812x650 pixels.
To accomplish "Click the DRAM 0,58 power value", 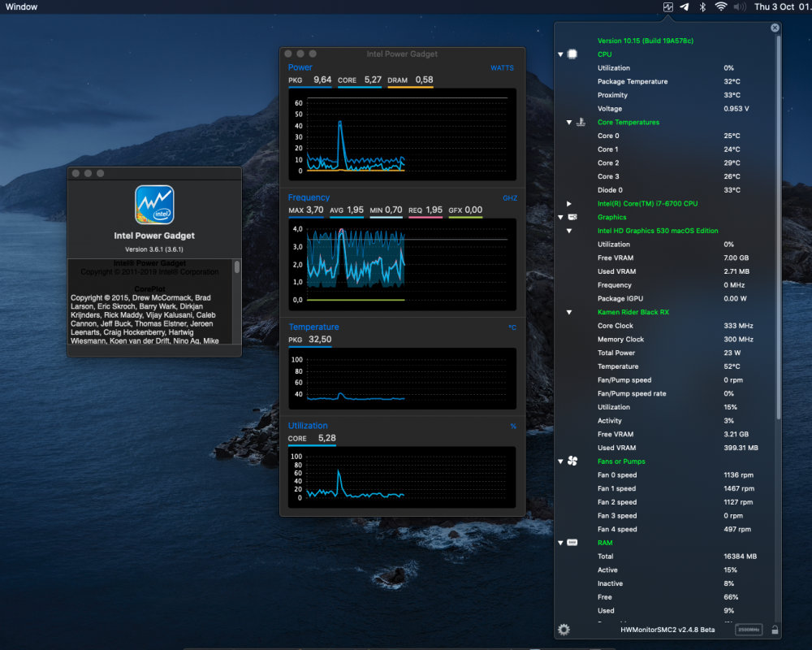I will pos(410,80).
